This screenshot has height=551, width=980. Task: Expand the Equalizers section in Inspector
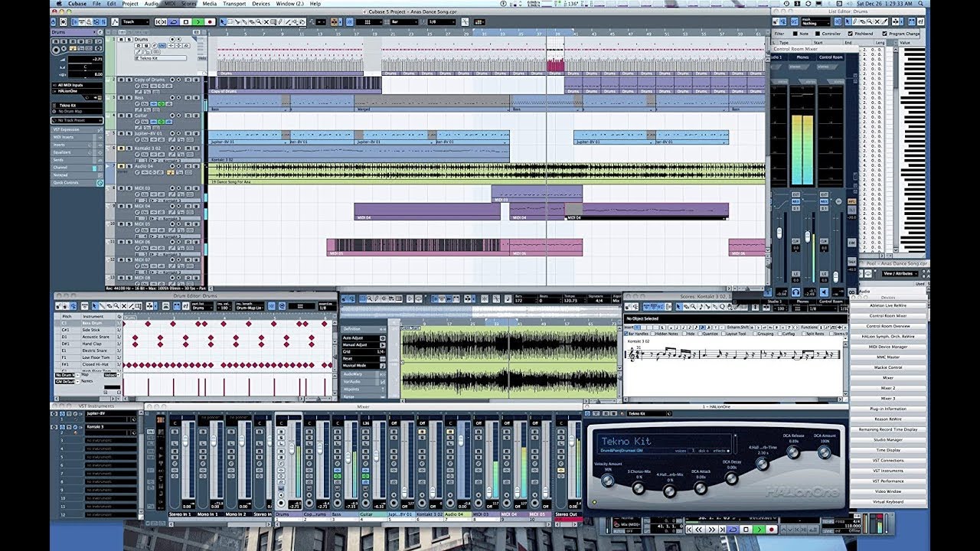(x=77, y=152)
